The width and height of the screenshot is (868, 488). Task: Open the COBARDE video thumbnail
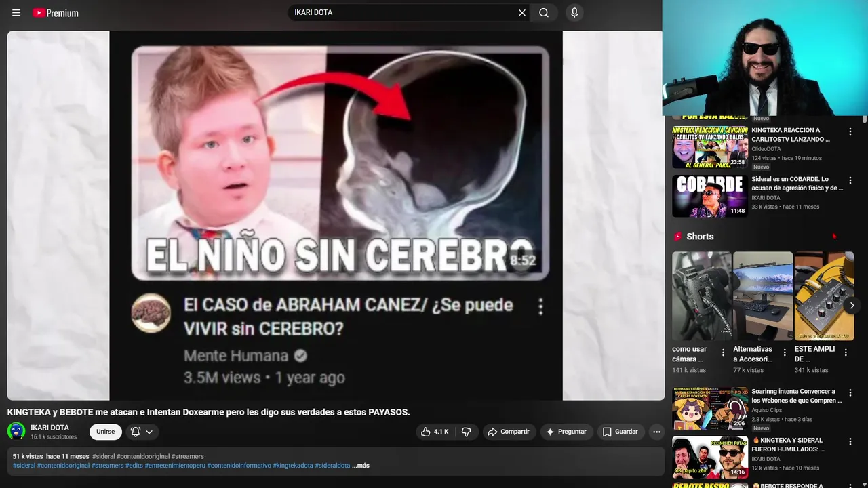click(710, 196)
